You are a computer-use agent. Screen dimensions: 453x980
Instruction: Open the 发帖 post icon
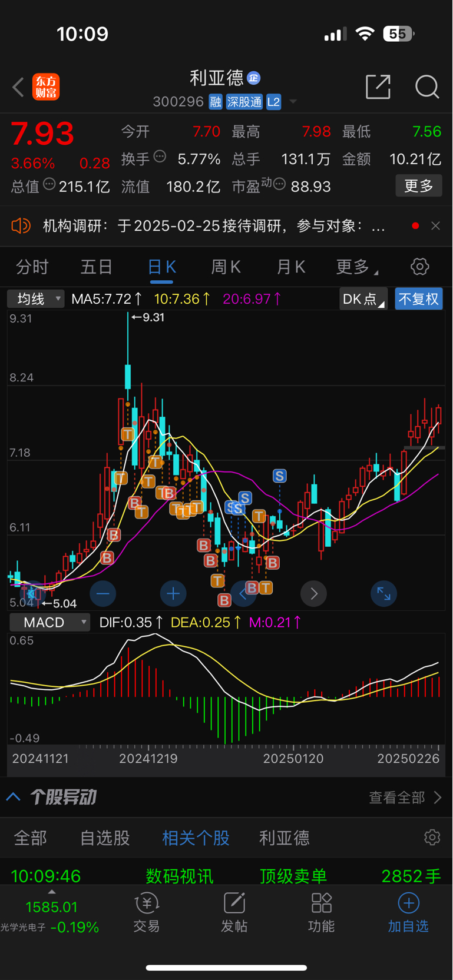click(234, 912)
